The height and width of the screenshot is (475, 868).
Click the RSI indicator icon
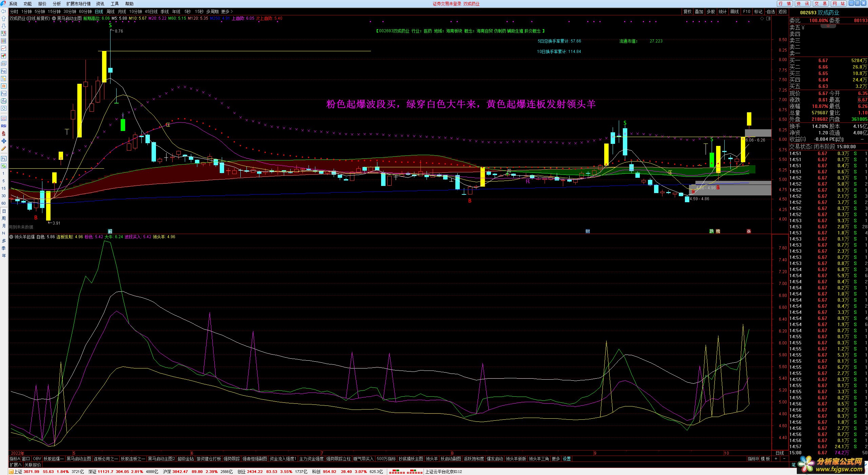pyautogui.click(x=4, y=126)
